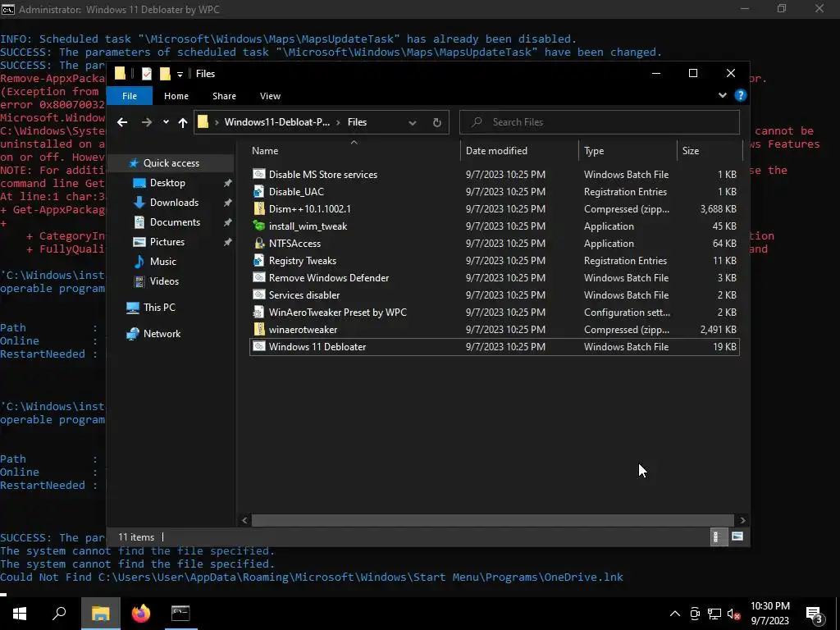Select WinAeroTweaker Preset by WPC icon

(258, 312)
